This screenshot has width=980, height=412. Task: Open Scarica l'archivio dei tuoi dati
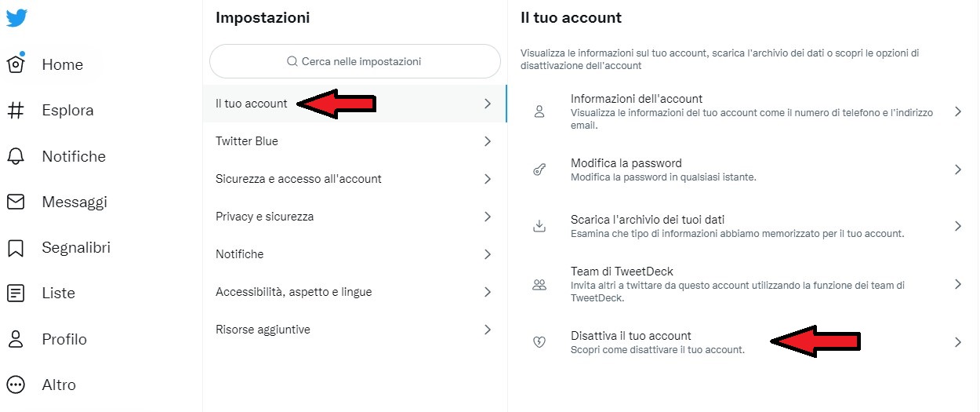point(743,226)
